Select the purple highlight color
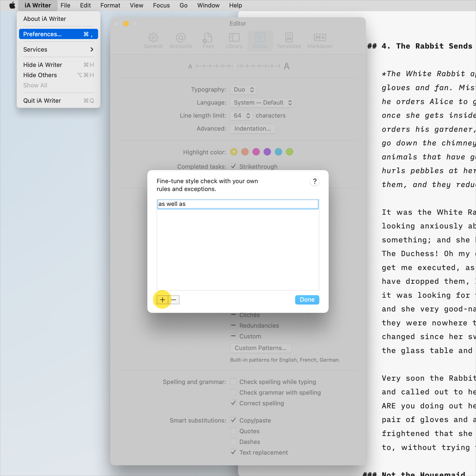 pos(267,152)
